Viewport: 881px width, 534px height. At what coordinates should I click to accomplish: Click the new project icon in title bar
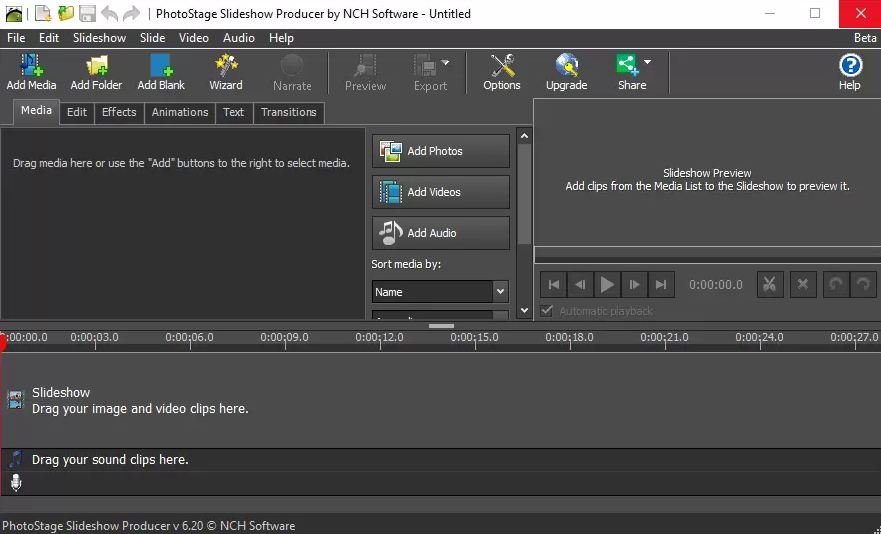[x=43, y=13]
